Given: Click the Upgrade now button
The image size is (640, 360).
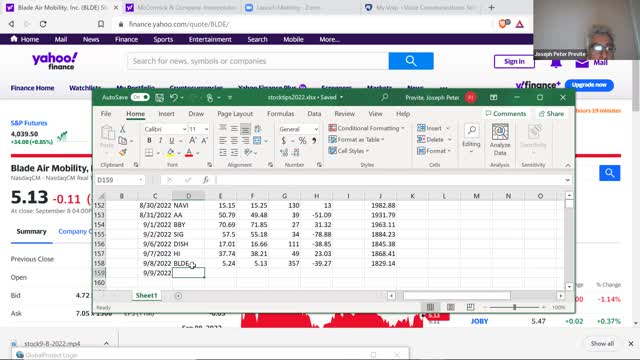Looking at the screenshot, I should point(589,85).
